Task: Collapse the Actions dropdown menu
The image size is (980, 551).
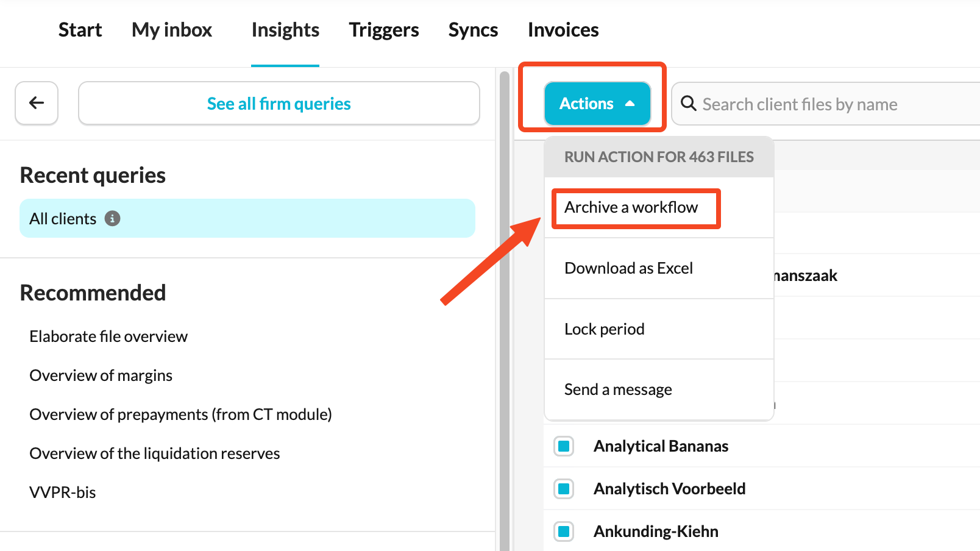Action: click(597, 104)
